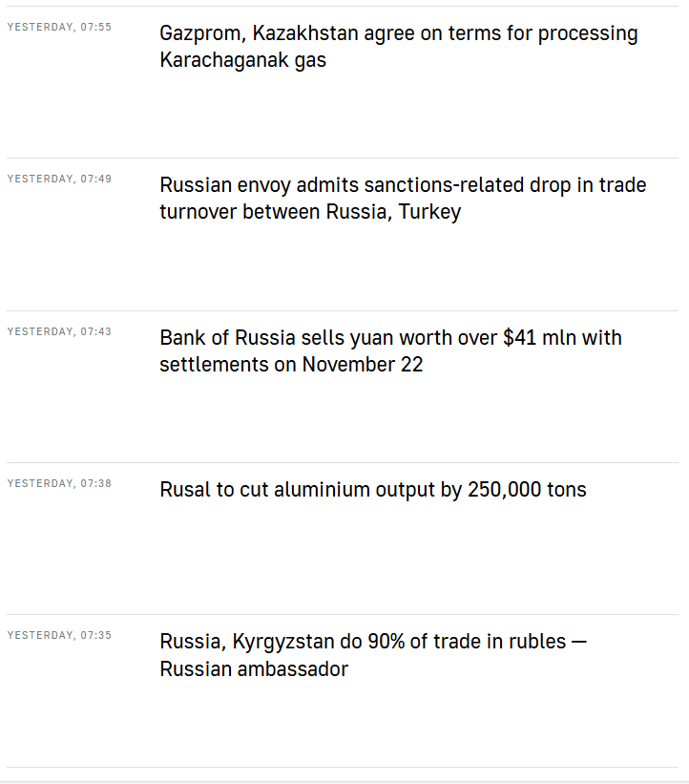689x784 pixels.
Task: Click 'turnover between Russia, Turkey' headline line
Action: point(309,212)
